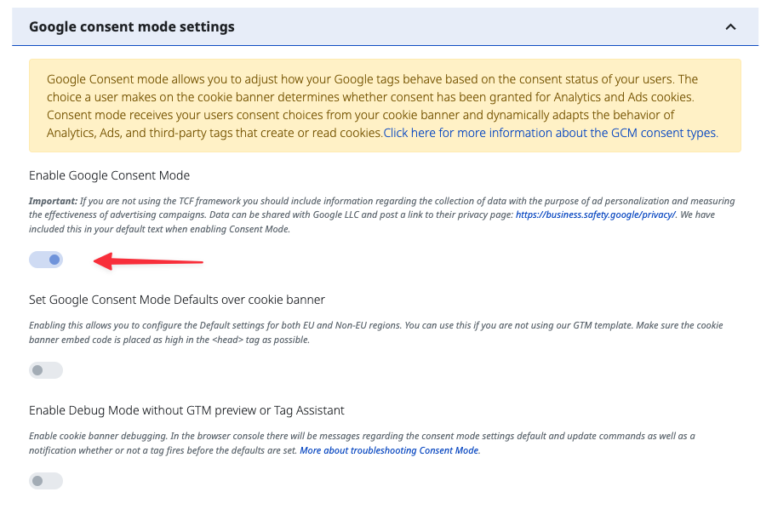
Task: Toggle on Enable Debug Mode switch
Action: click(x=46, y=481)
